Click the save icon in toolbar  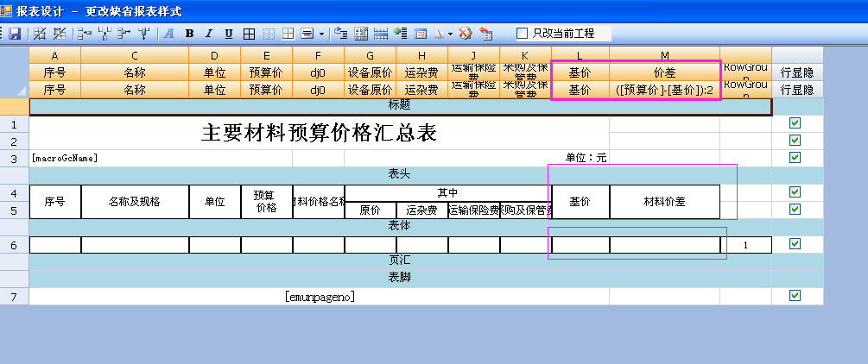(15, 34)
